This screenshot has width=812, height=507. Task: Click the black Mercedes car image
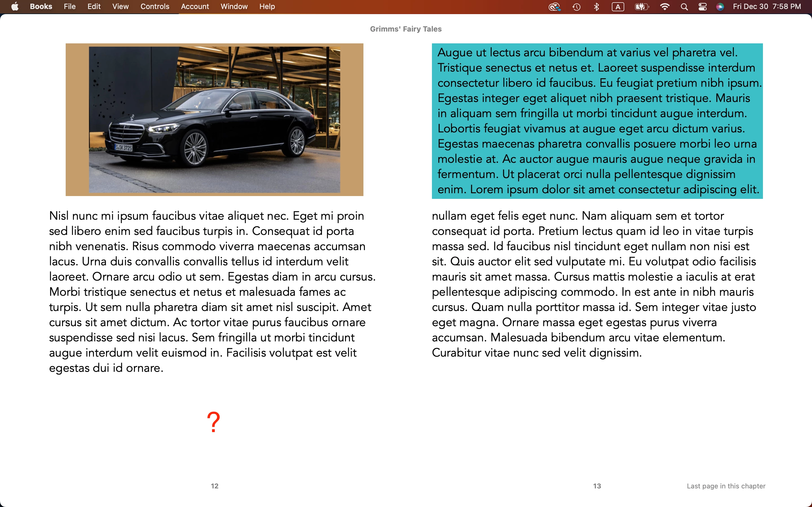(x=214, y=120)
